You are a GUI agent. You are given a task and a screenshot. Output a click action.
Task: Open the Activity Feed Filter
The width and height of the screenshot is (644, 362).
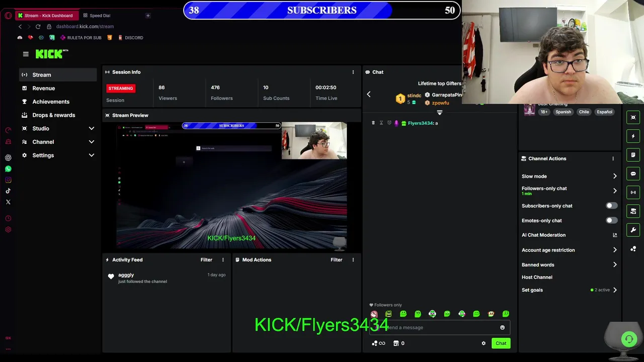click(206, 260)
